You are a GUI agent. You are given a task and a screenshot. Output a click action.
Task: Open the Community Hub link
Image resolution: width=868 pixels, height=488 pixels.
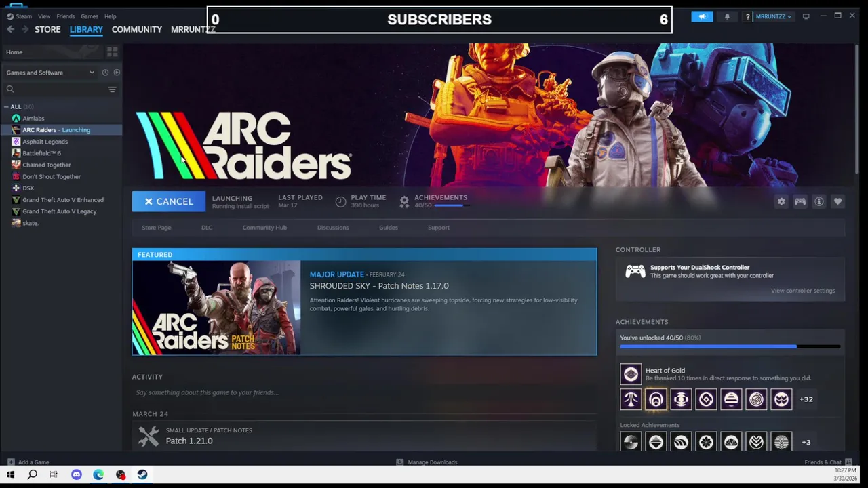click(264, 228)
